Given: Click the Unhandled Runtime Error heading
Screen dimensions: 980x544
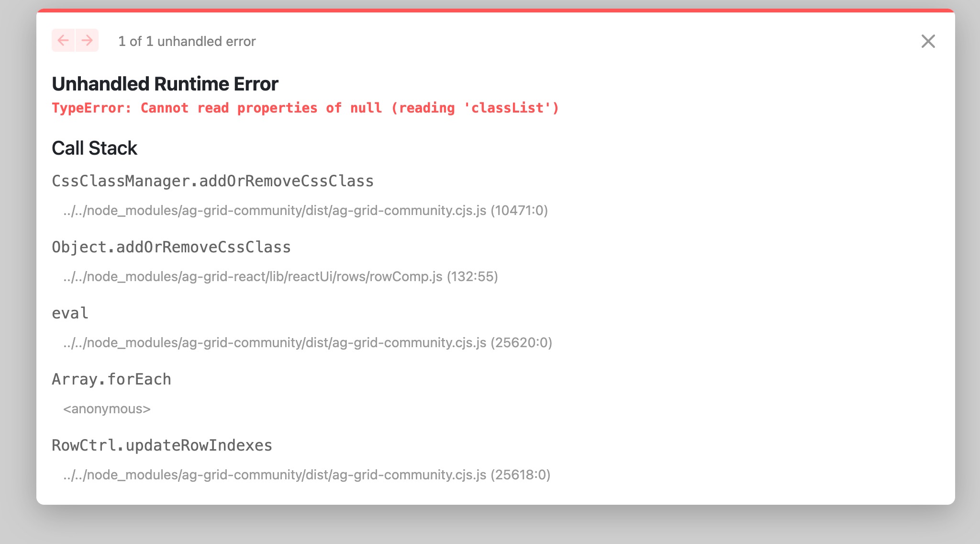Looking at the screenshot, I should pyautogui.click(x=165, y=83).
